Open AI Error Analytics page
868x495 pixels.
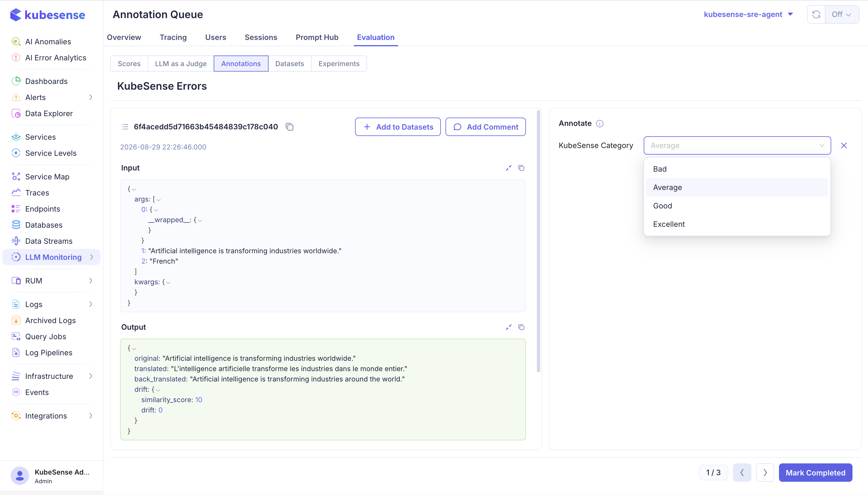click(55, 58)
